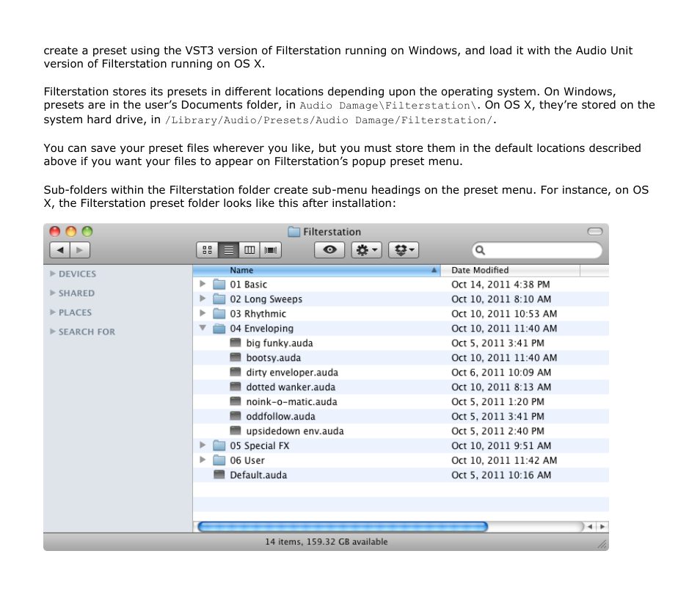Click the toolbar toggle pill button
The height and width of the screenshot is (595, 700).
pyautogui.click(x=594, y=231)
